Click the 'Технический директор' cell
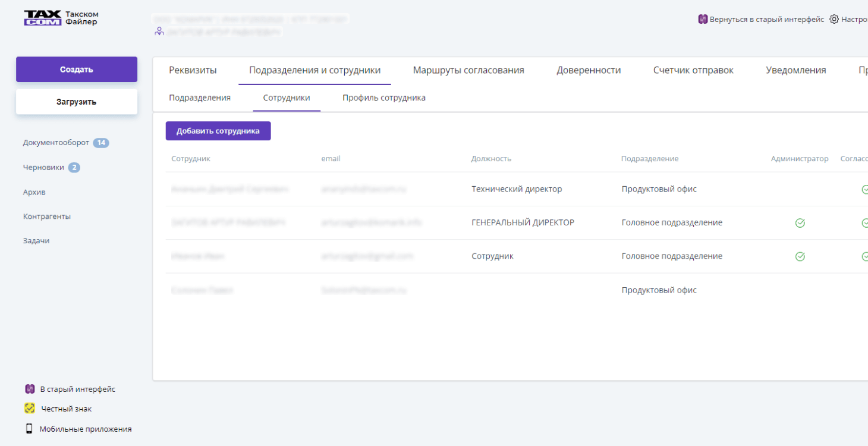Screen dimensions: 868x446 click(517, 189)
